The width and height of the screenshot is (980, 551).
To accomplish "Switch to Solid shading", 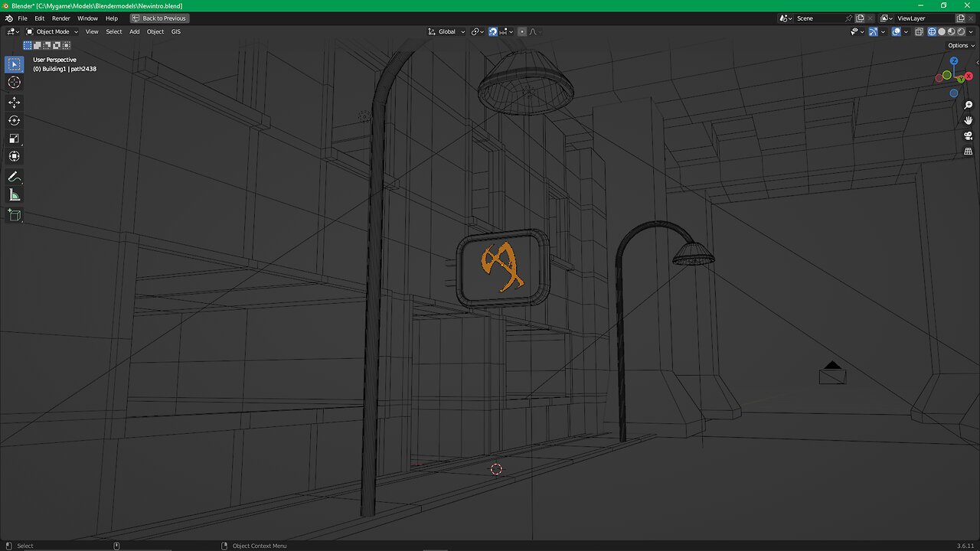I will pyautogui.click(x=942, y=31).
